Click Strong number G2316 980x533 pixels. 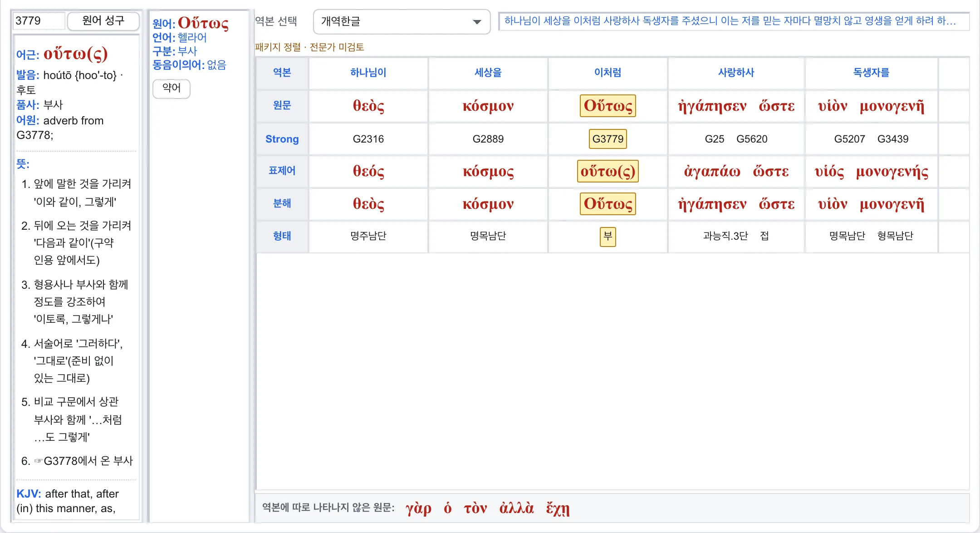pyautogui.click(x=368, y=139)
